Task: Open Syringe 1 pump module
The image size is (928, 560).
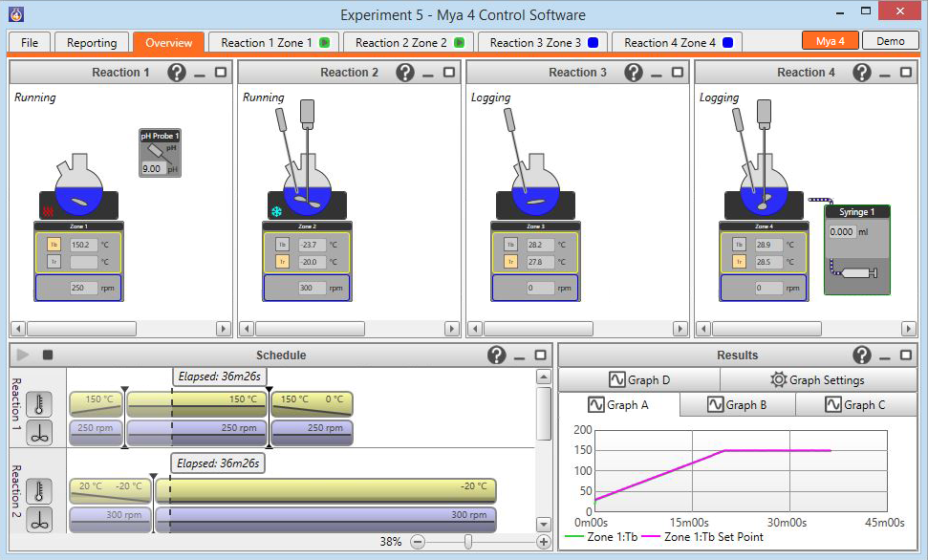Action: point(857,249)
